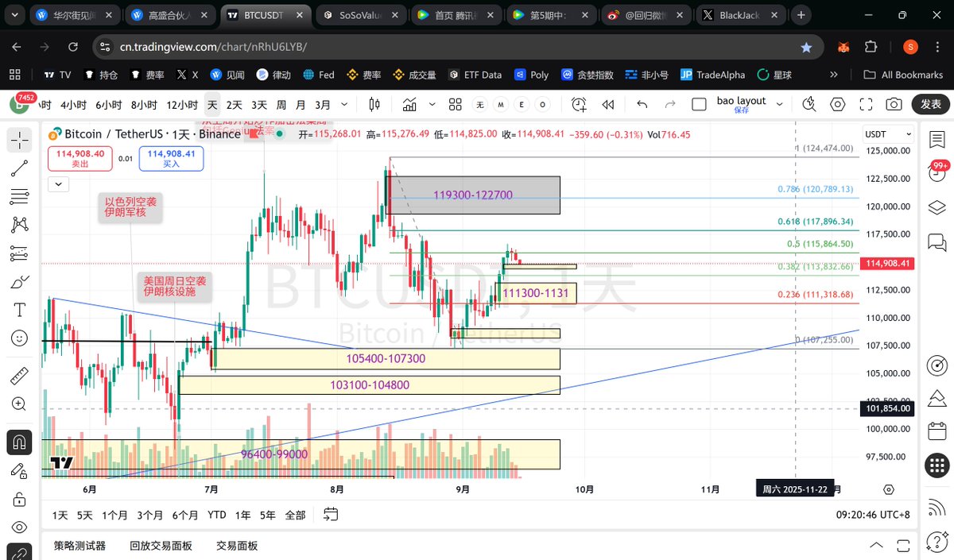Image resolution: width=954 pixels, height=560 pixels.
Task: Select the brush drawing tool
Action: 20,282
